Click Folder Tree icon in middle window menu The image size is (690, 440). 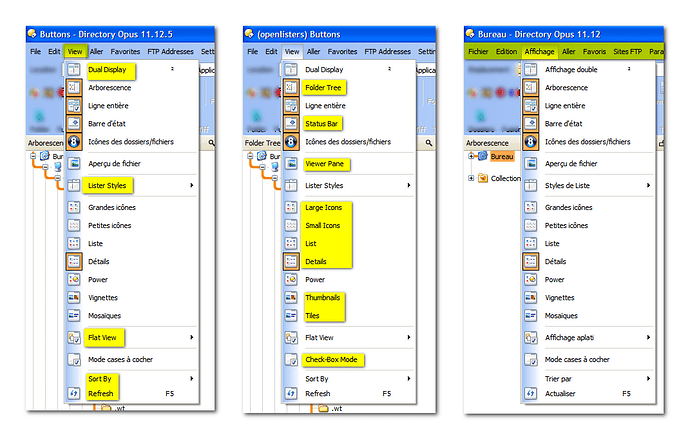tap(291, 88)
